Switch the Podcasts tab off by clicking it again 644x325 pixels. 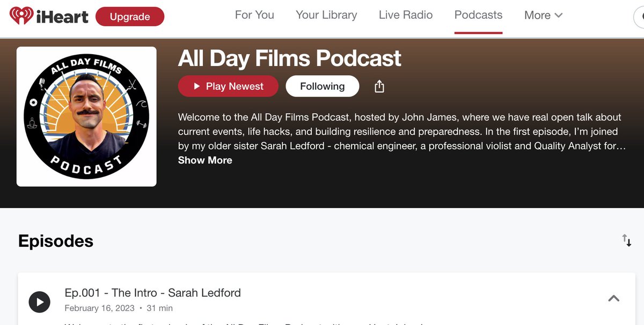478,15
